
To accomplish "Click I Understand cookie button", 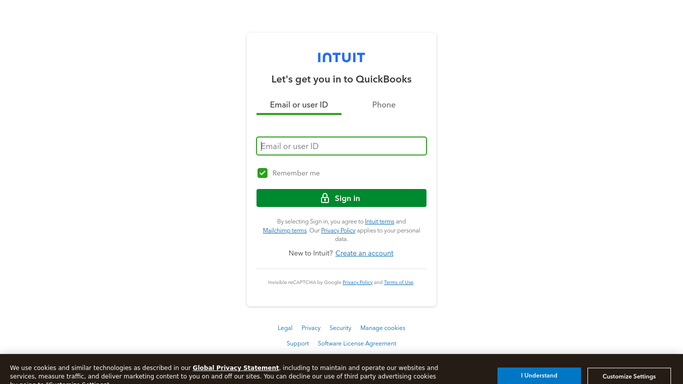I will (x=539, y=375).
